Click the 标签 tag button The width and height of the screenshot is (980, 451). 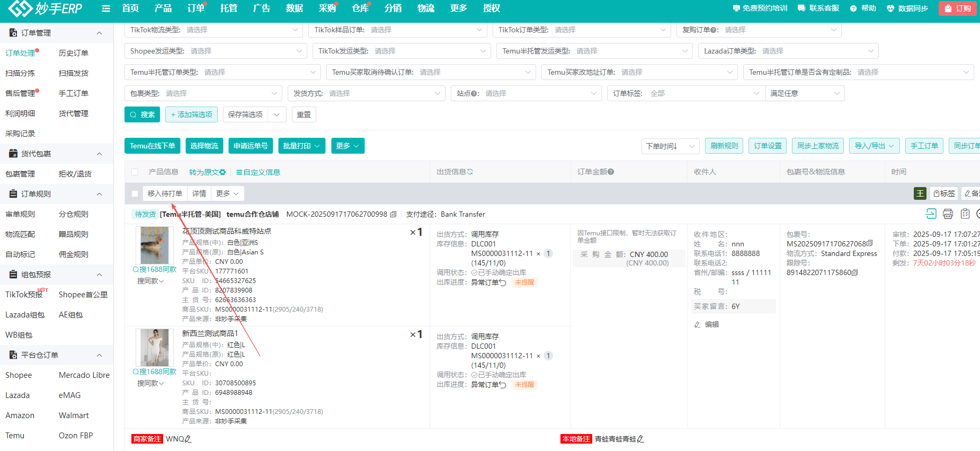click(x=944, y=193)
